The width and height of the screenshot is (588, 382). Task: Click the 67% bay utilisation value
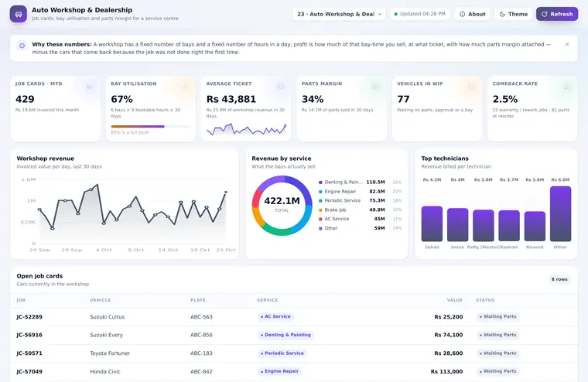click(122, 99)
